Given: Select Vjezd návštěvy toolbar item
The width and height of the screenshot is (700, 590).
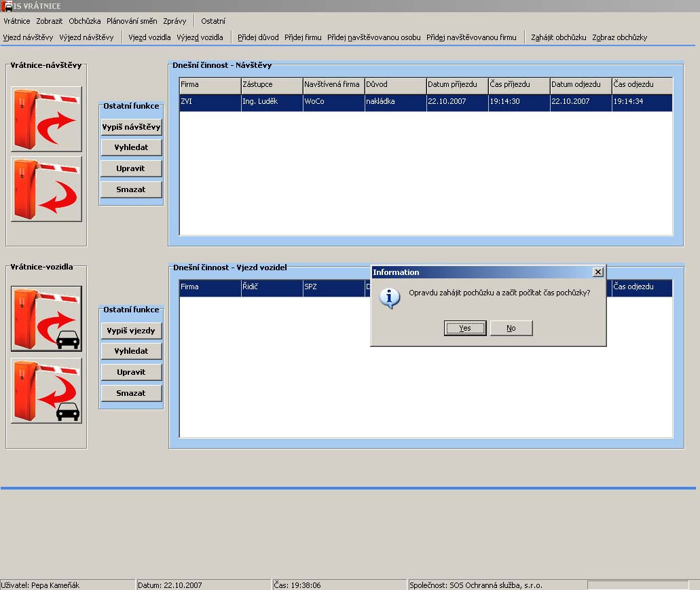Looking at the screenshot, I should tap(28, 37).
